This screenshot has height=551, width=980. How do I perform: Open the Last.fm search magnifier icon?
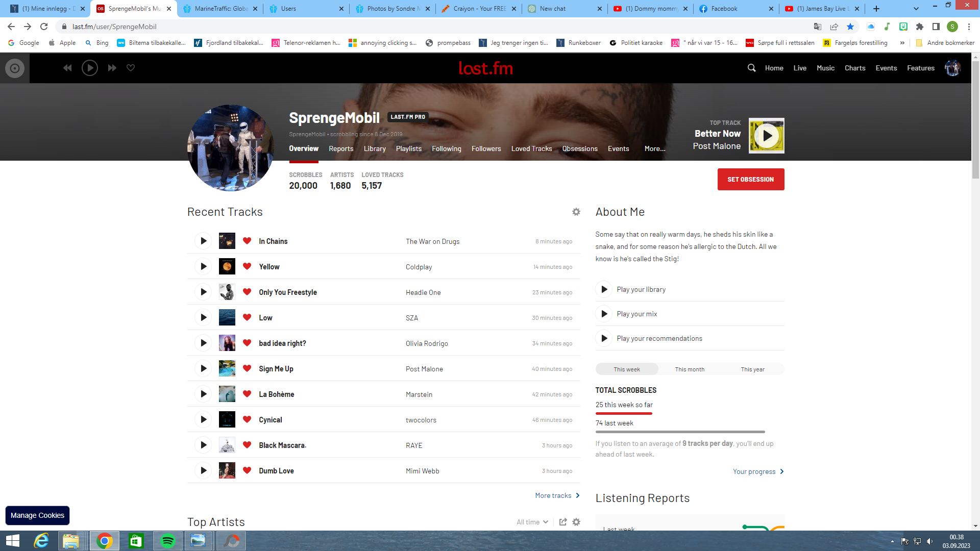pos(751,68)
